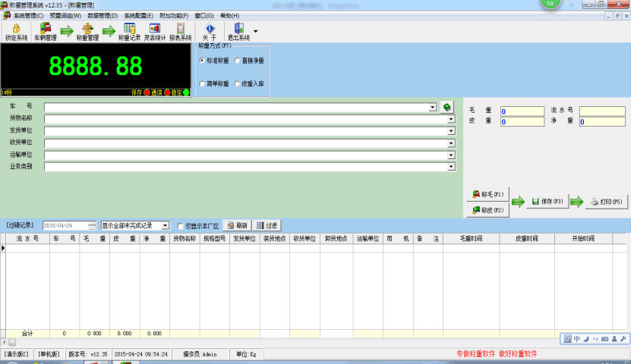Click the 称重管理 scale icon
This screenshot has width=631, height=364.
pyautogui.click(x=87, y=29)
